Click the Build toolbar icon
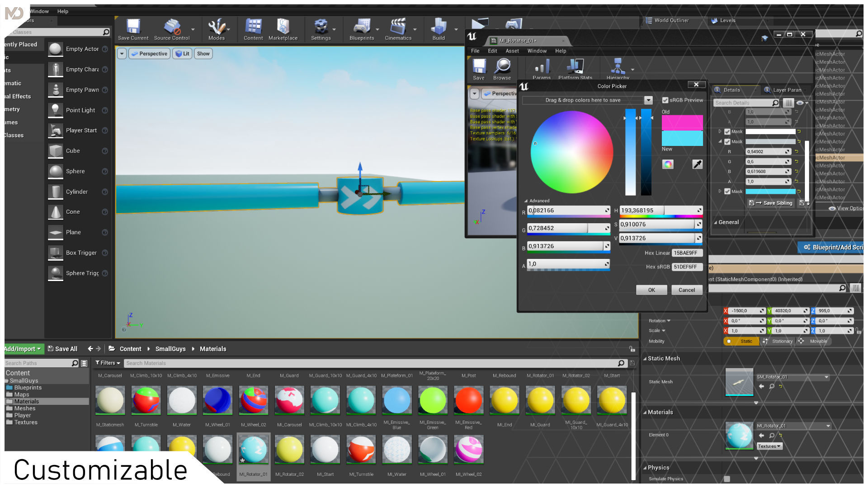The height and width of the screenshot is (488, 868). [x=438, y=28]
